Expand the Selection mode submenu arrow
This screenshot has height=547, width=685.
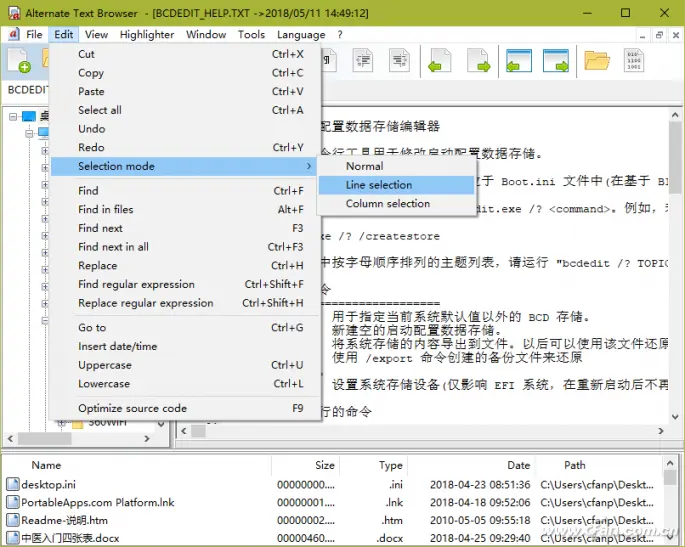tap(308, 166)
